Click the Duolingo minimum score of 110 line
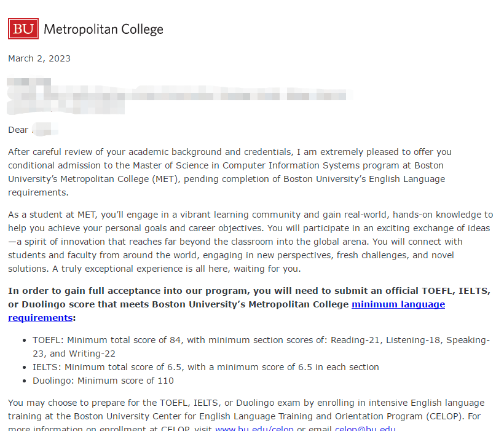Viewport: 504px width, 431px height. click(103, 381)
